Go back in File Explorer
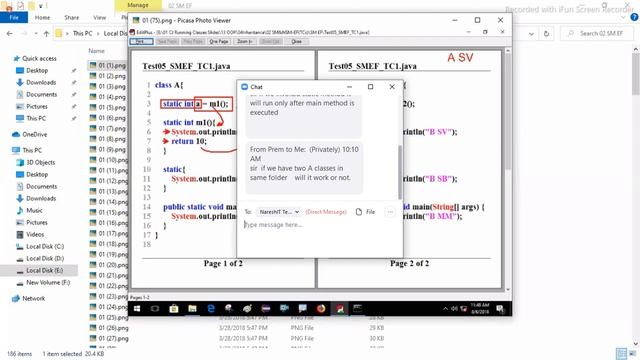 (x=10, y=33)
